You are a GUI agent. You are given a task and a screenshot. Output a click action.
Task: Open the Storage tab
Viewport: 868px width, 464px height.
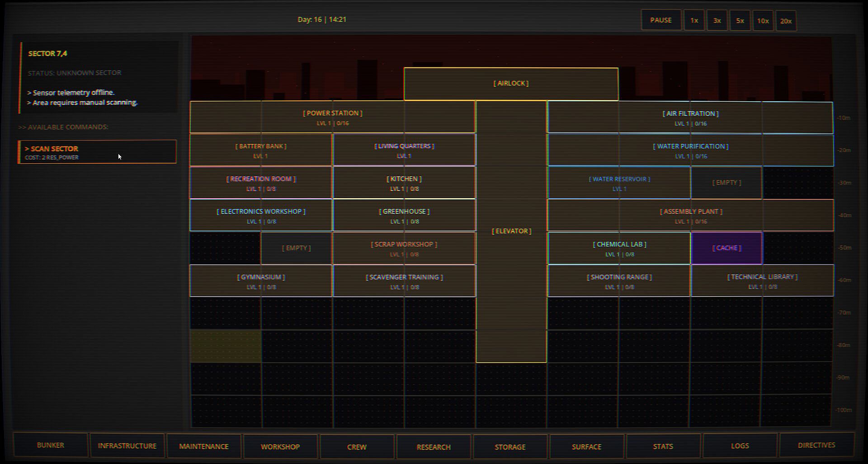point(510,447)
